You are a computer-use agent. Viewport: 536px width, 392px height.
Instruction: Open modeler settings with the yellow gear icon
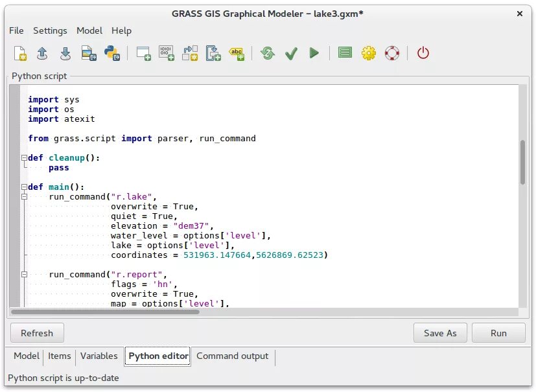(x=369, y=53)
